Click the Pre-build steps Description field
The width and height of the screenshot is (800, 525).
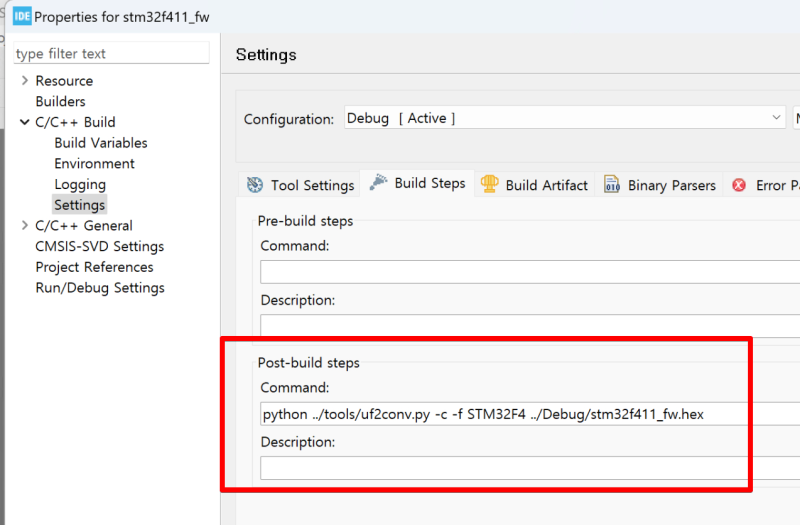click(530, 326)
